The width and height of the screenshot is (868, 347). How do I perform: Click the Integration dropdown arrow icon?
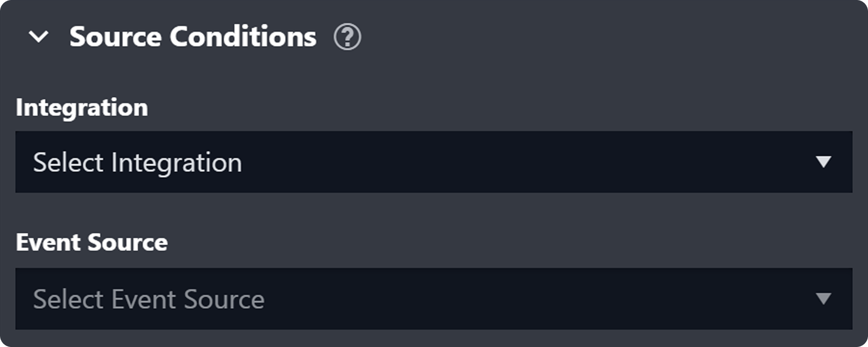(x=823, y=162)
